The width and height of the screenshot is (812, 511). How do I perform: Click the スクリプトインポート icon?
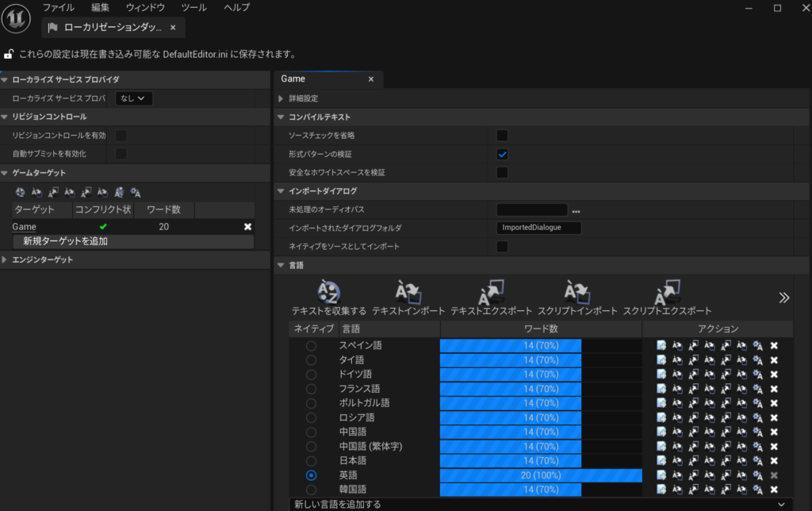pos(577,292)
